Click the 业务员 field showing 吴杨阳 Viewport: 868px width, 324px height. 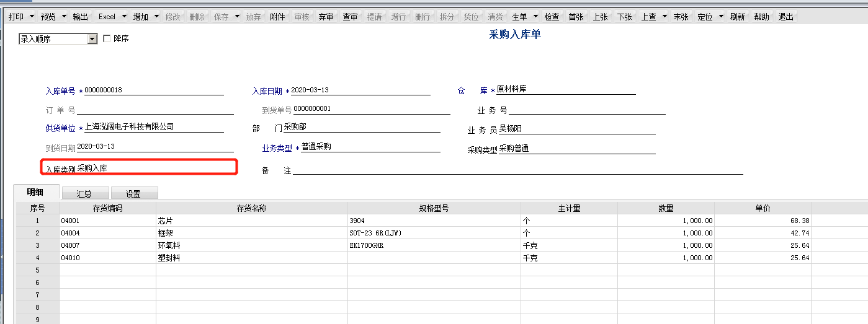click(x=577, y=129)
